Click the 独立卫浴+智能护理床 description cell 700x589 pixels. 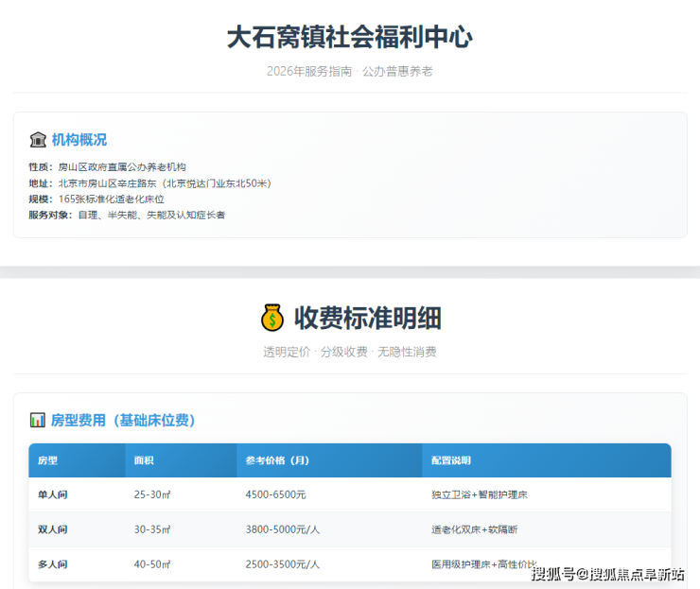click(x=478, y=494)
